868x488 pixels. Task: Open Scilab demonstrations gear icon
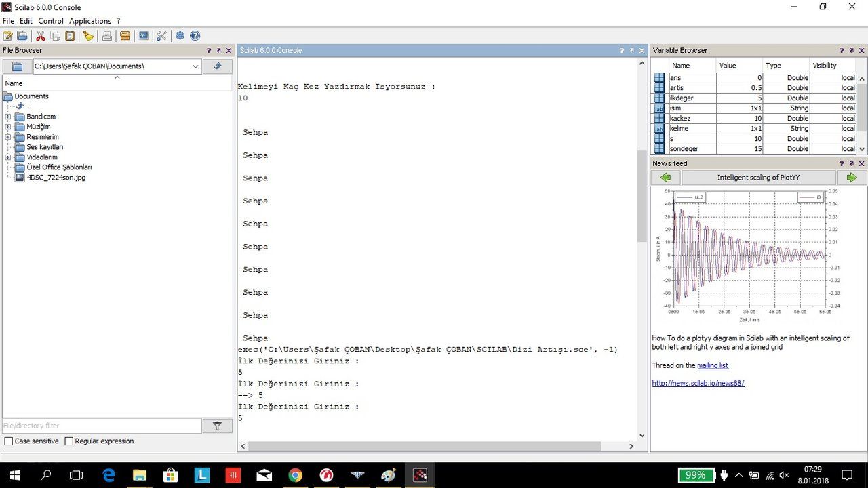click(180, 36)
